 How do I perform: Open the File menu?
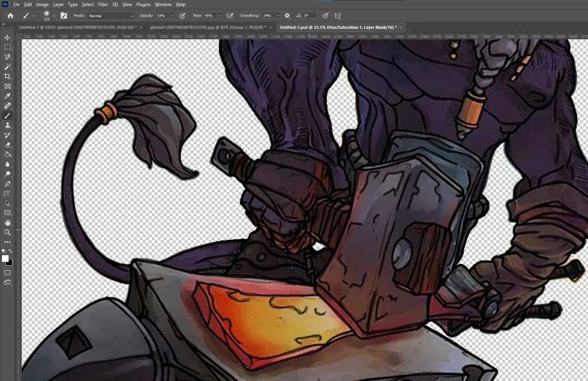pyautogui.click(x=17, y=4)
